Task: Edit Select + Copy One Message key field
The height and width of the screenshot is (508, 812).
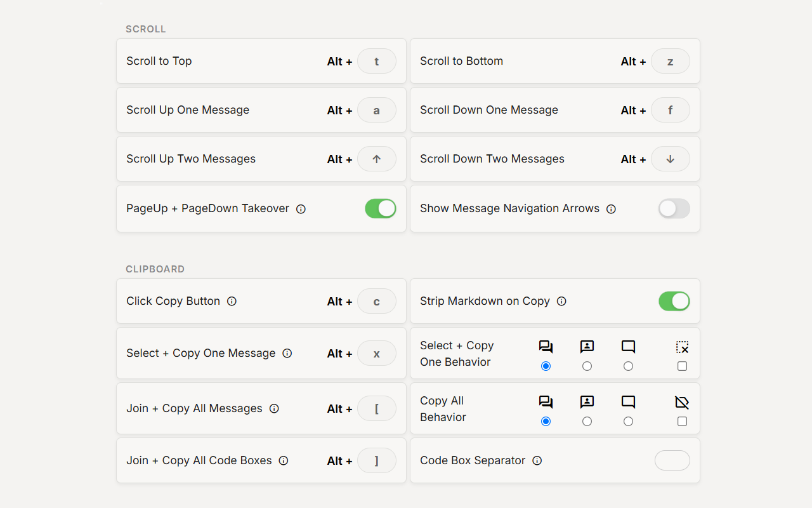Action: click(x=377, y=354)
